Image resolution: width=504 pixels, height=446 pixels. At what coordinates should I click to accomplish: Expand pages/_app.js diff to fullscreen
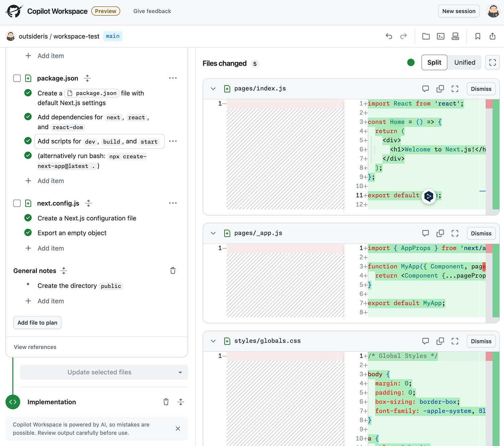[x=455, y=233]
